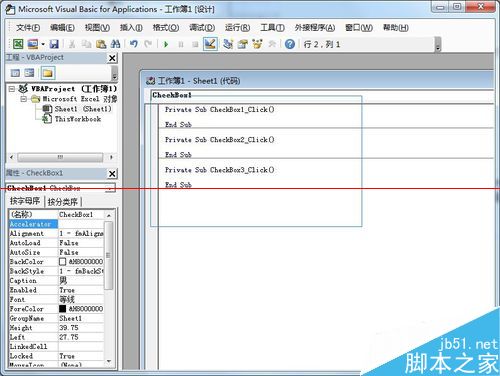Click the Copy toolbar icon
This screenshot has width=500, height=376.
tap(87, 44)
